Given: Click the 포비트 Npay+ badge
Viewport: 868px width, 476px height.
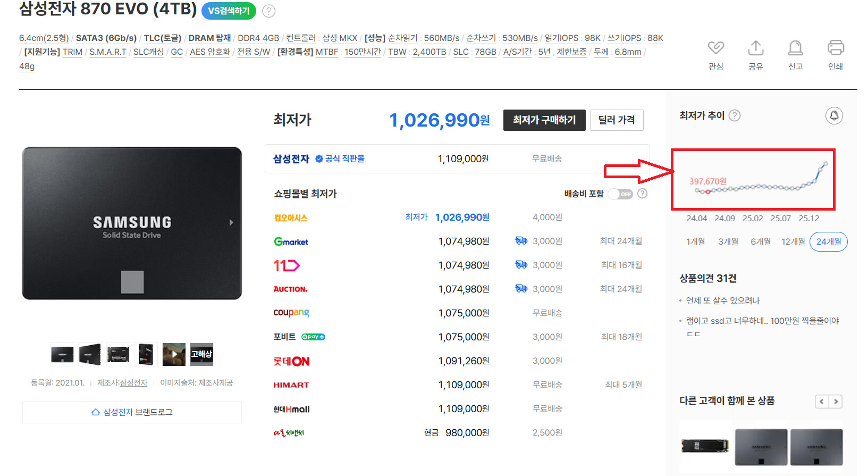Looking at the screenshot, I should tap(313, 337).
